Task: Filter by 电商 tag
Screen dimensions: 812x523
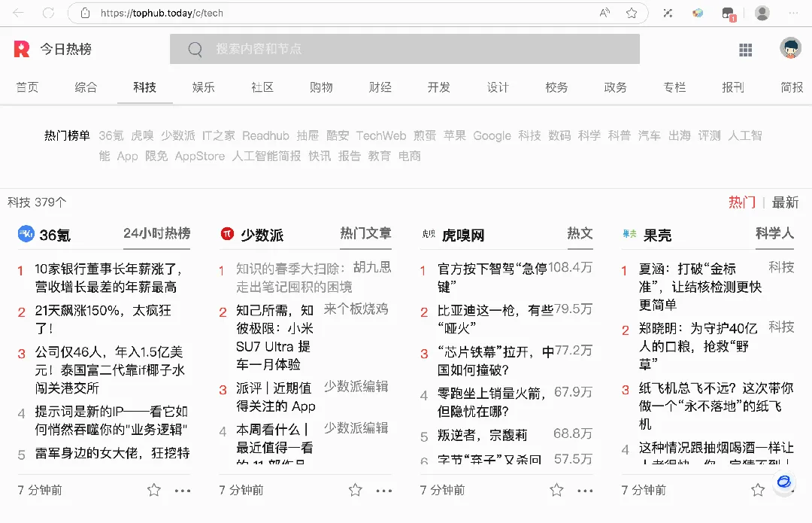Action: tap(410, 156)
